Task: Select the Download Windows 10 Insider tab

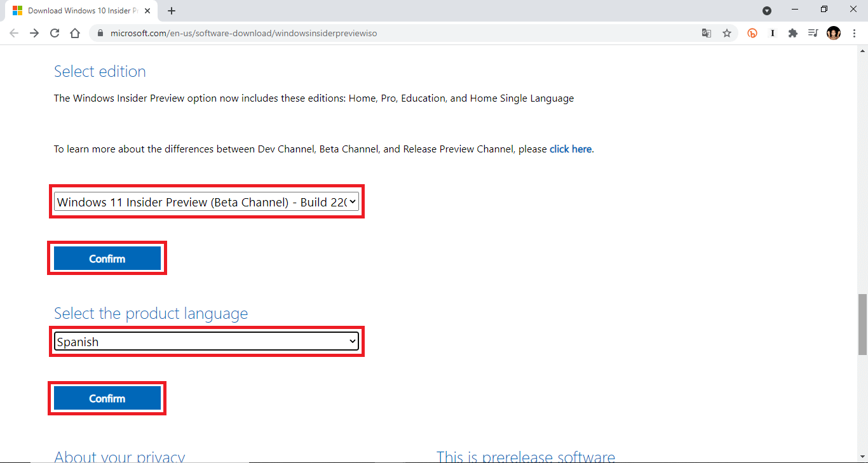Action: 81,11
